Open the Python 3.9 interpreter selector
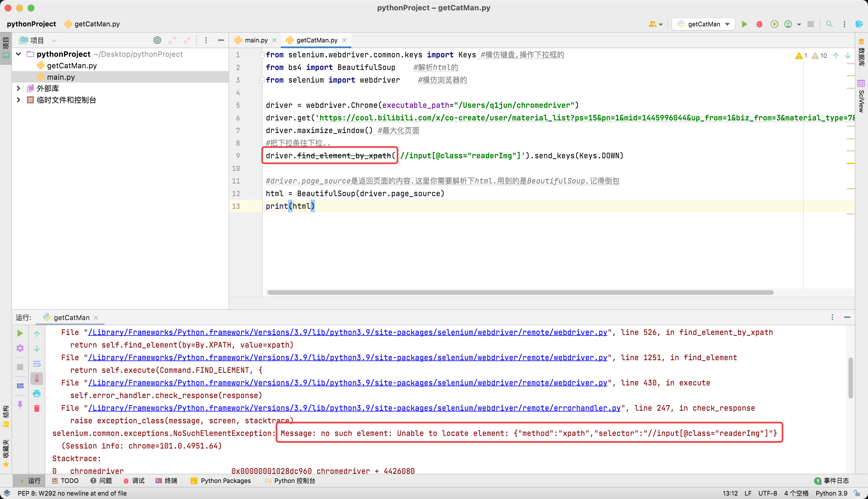This screenshot has height=499, width=868. pos(831,493)
